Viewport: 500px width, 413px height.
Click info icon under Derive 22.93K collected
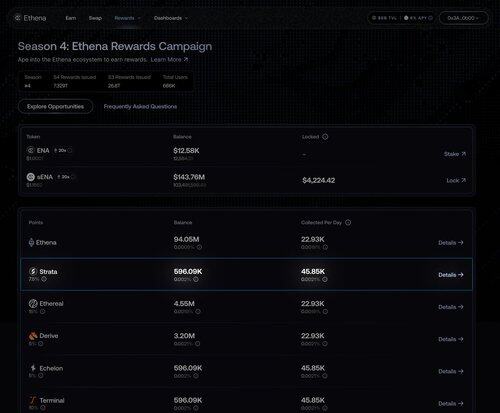pos(325,344)
